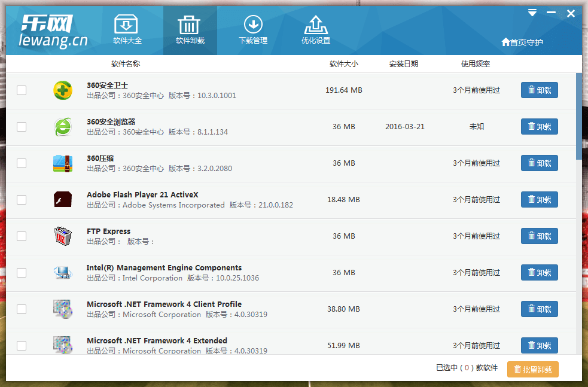Click the 已选中 ( 0 ) 款软件 status text

click(x=467, y=368)
